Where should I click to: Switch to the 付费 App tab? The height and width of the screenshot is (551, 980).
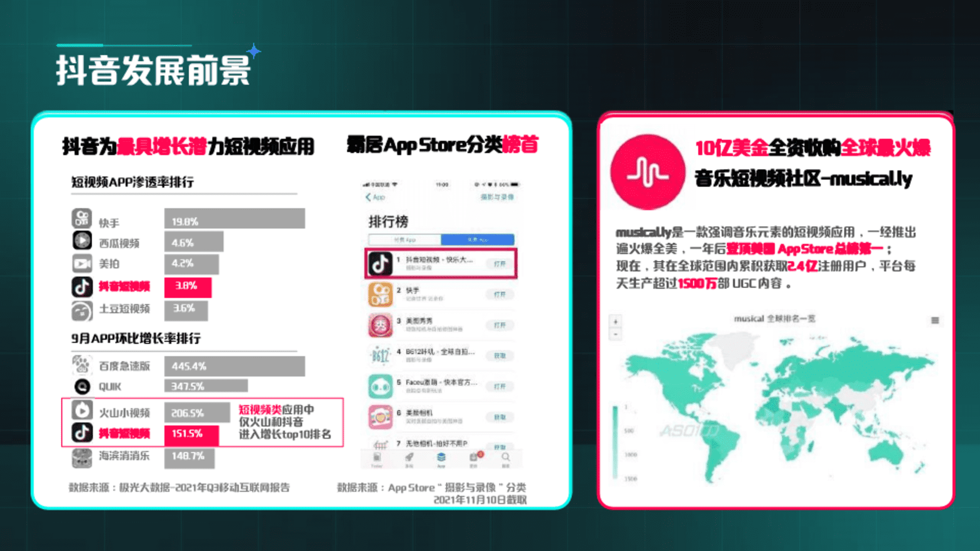pyautogui.click(x=405, y=239)
